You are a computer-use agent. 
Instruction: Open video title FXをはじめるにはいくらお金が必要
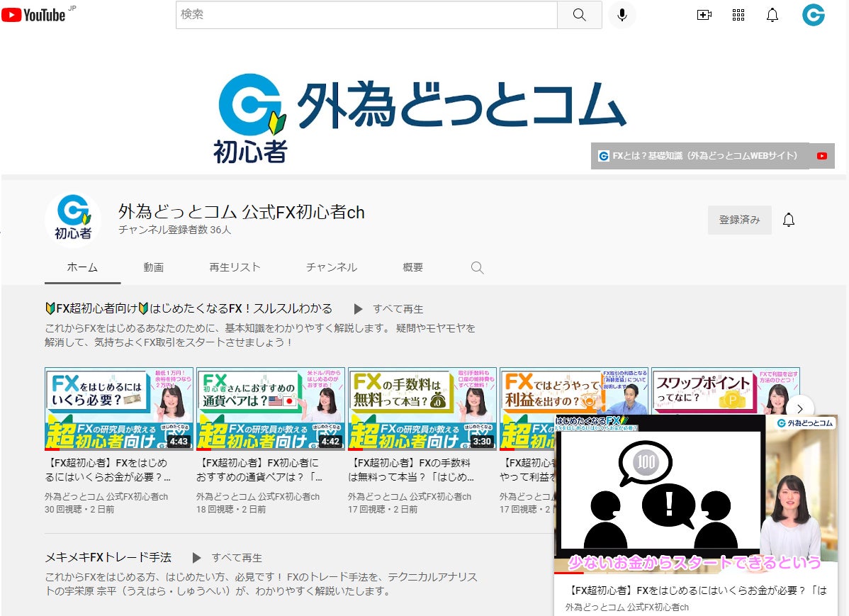(108, 470)
